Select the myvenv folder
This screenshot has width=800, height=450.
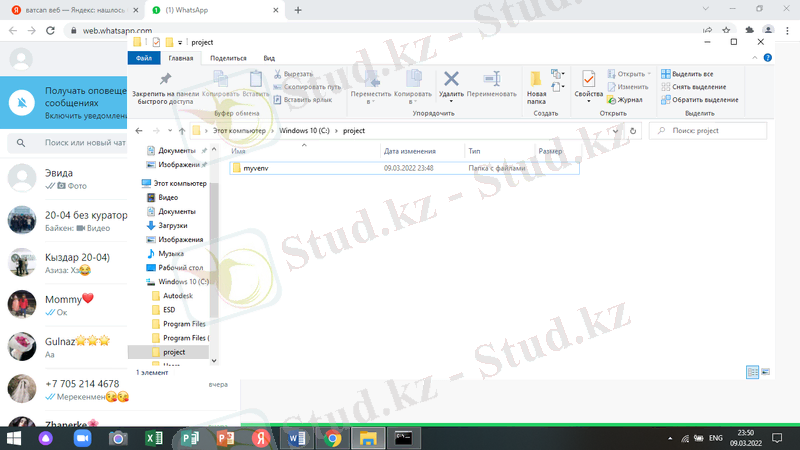click(404, 168)
